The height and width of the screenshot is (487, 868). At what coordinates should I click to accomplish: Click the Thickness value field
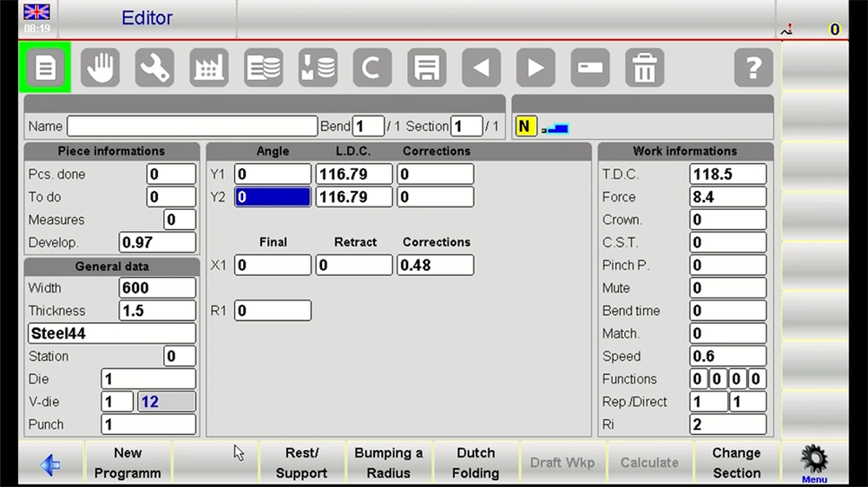[157, 311]
